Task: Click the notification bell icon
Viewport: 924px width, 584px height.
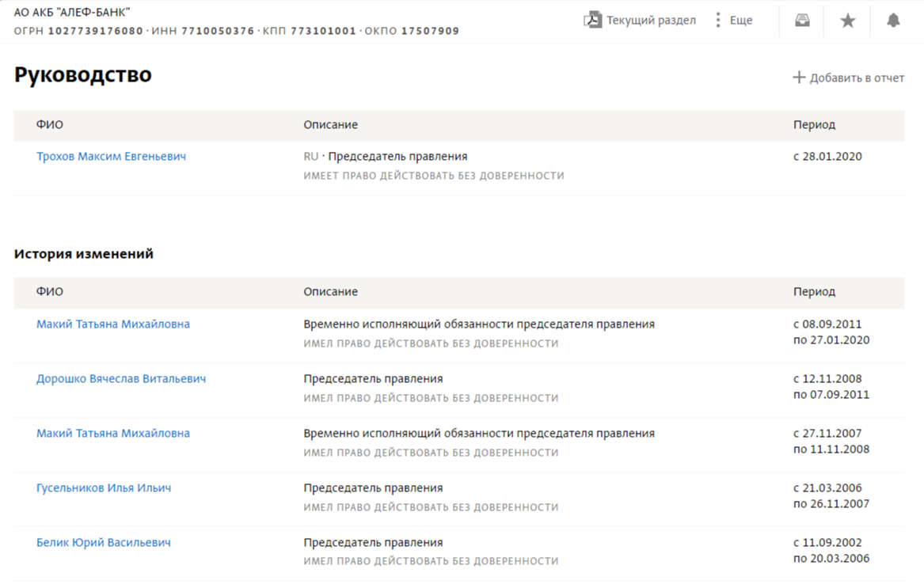Action: 893,21
